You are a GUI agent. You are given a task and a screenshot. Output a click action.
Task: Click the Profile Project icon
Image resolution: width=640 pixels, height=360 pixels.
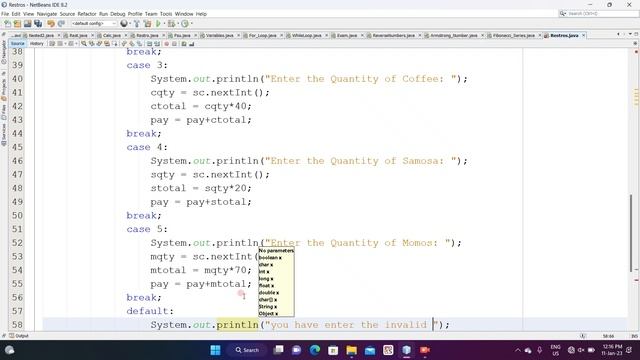(185, 24)
